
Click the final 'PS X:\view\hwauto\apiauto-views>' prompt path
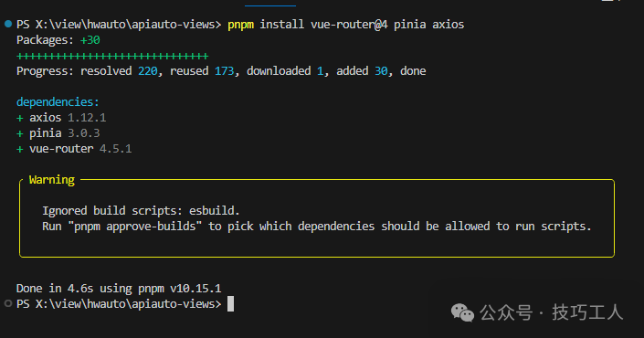tap(119, 304)
